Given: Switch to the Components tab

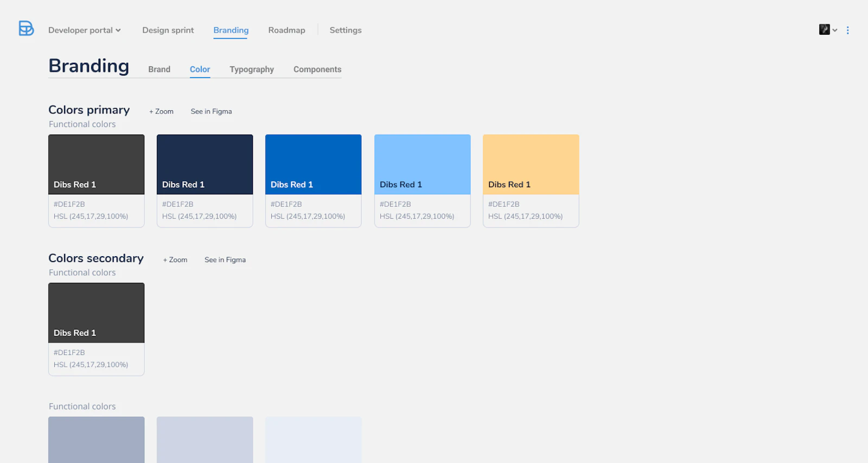Looking at the screenshot, I should pos(317,69).
